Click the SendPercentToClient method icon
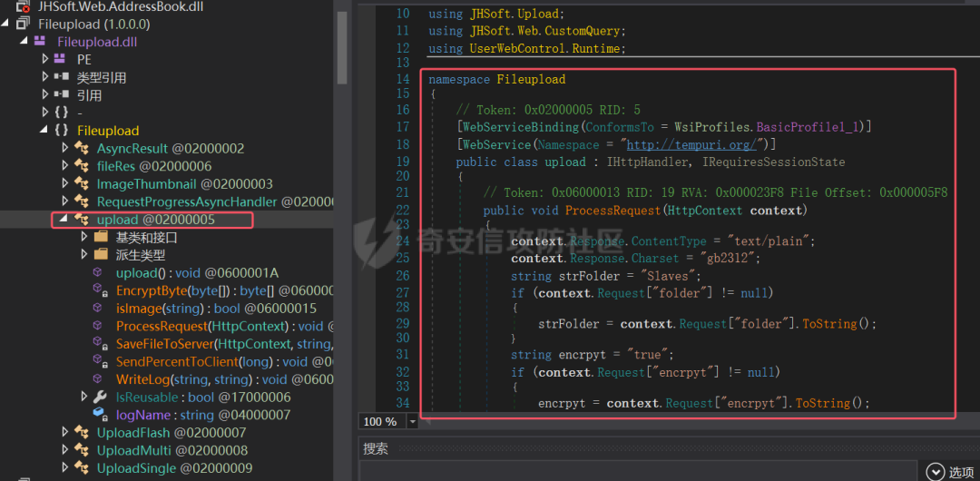 (x=100, y=361)
